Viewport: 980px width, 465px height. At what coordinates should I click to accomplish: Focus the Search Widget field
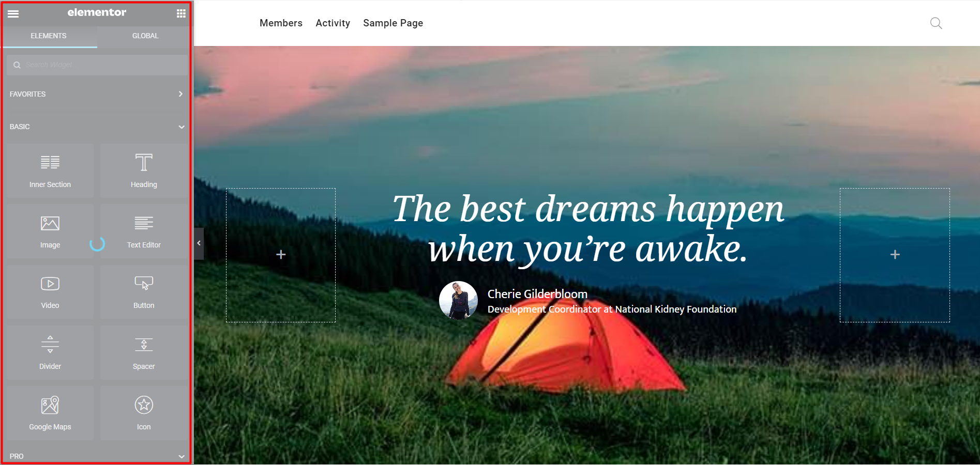coord(97,65)
